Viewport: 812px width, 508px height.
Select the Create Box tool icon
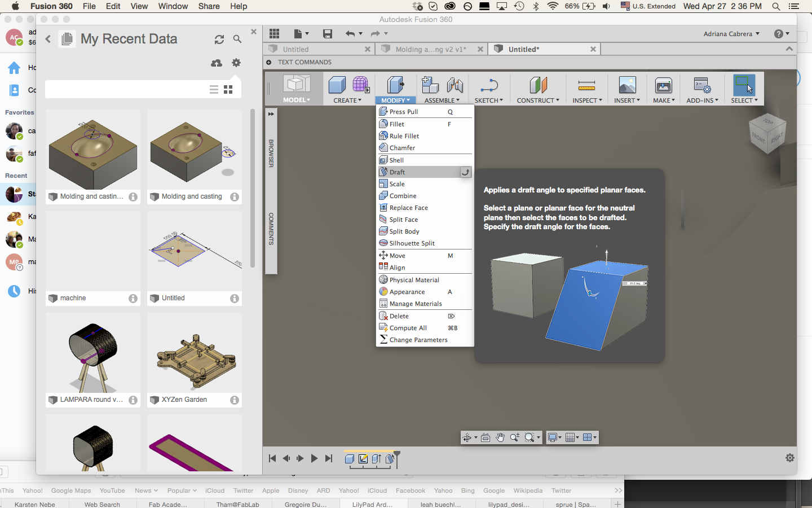pos(337,85)
